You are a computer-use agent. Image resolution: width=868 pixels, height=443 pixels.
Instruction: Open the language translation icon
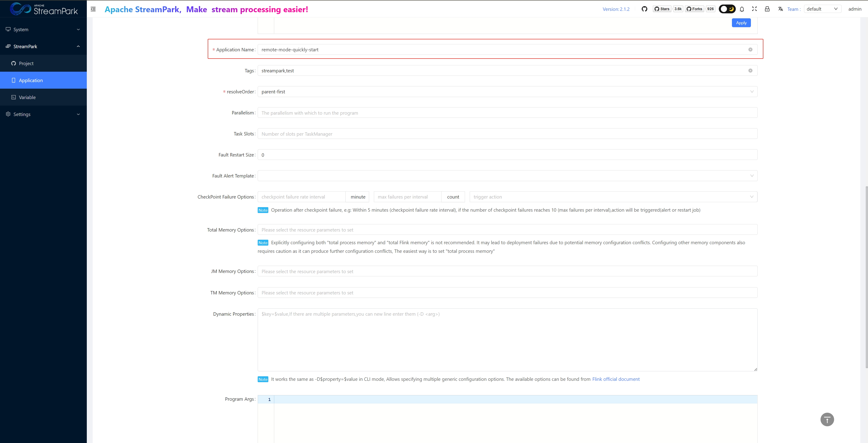[x=780, y=9]
